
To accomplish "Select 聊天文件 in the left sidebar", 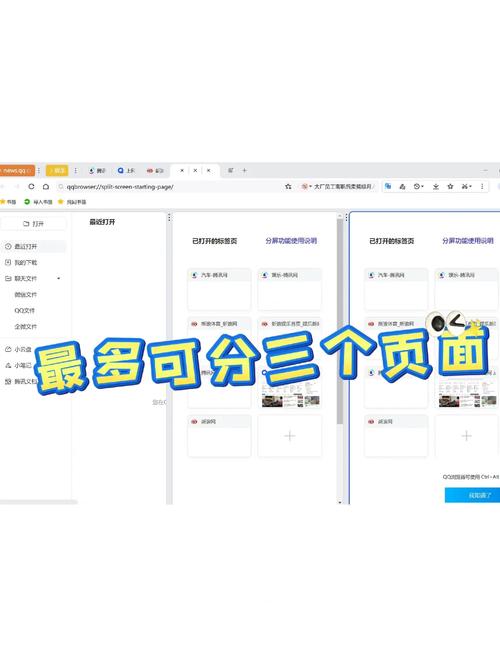I will tap(25, 279).
